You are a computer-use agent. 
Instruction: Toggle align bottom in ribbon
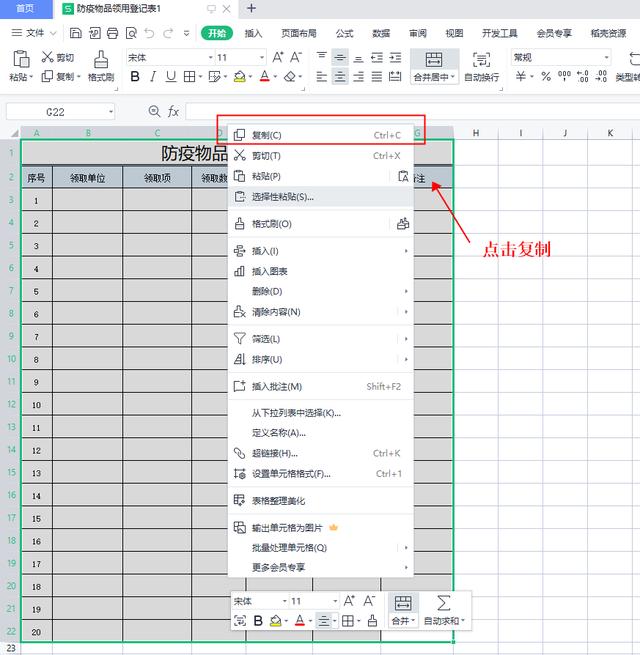click(358, 57)
